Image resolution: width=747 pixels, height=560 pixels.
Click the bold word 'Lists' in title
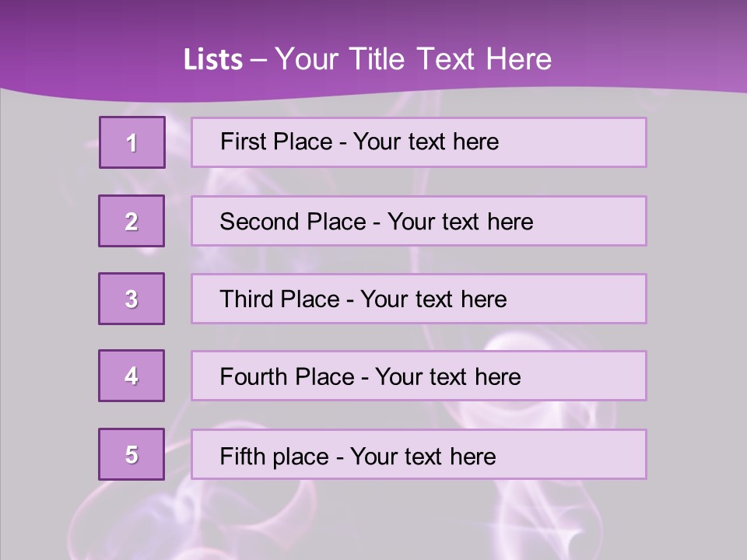(213, 59)
